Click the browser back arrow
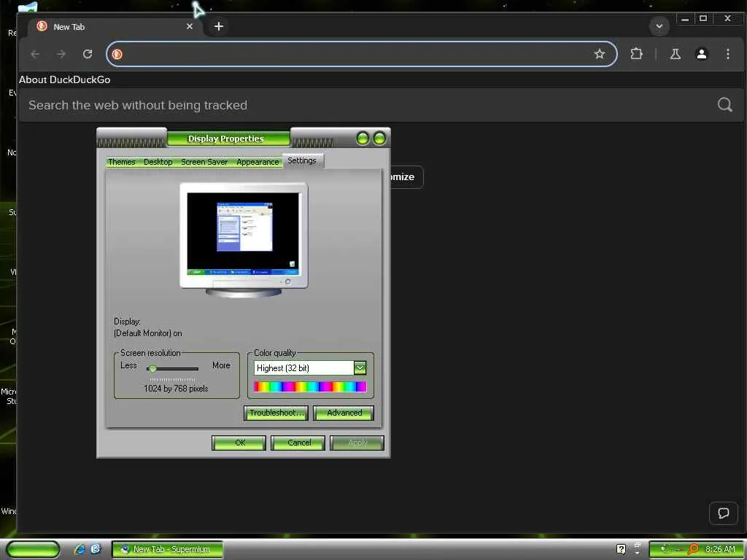 click(x=35, y=54)
